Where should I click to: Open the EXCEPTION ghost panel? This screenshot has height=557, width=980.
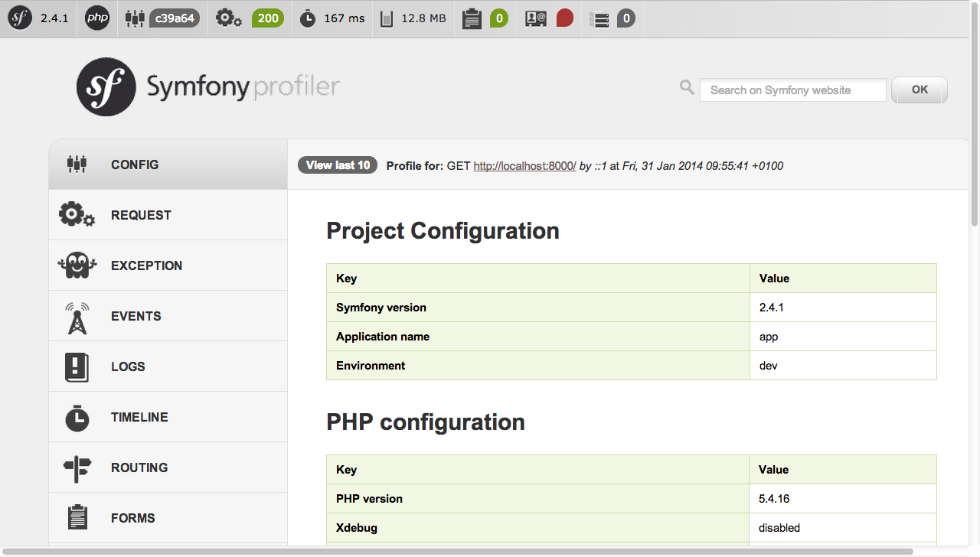[168, 265]
